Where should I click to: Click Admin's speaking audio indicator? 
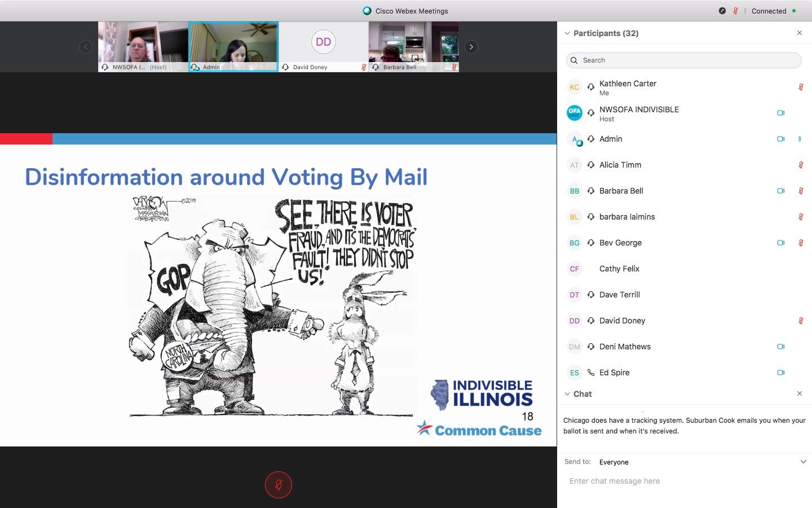[800, 139]
